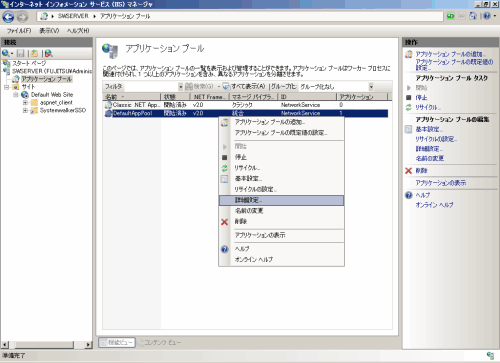
Task: Click the ヘルプ question icon in context menu
Action: tap(225, 249)
